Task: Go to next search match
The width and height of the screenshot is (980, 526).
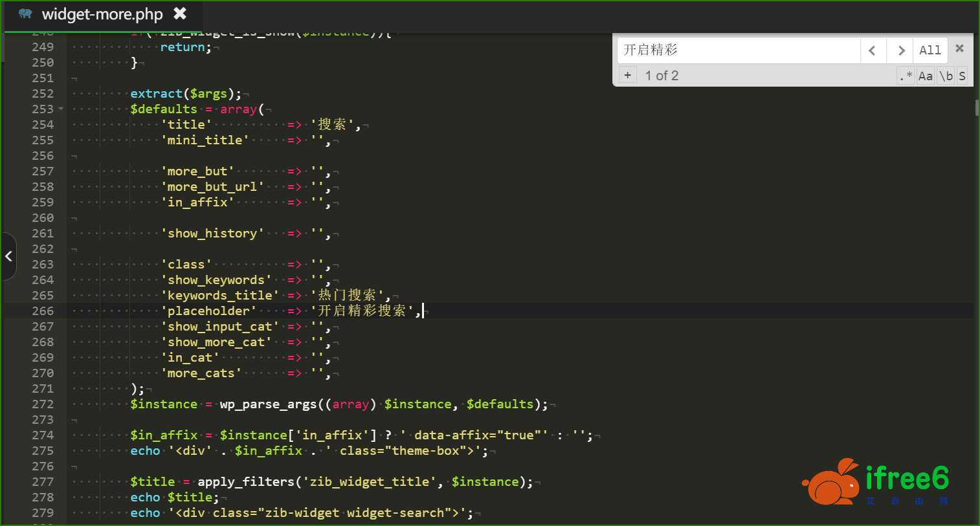Action: tap(900, 50)
